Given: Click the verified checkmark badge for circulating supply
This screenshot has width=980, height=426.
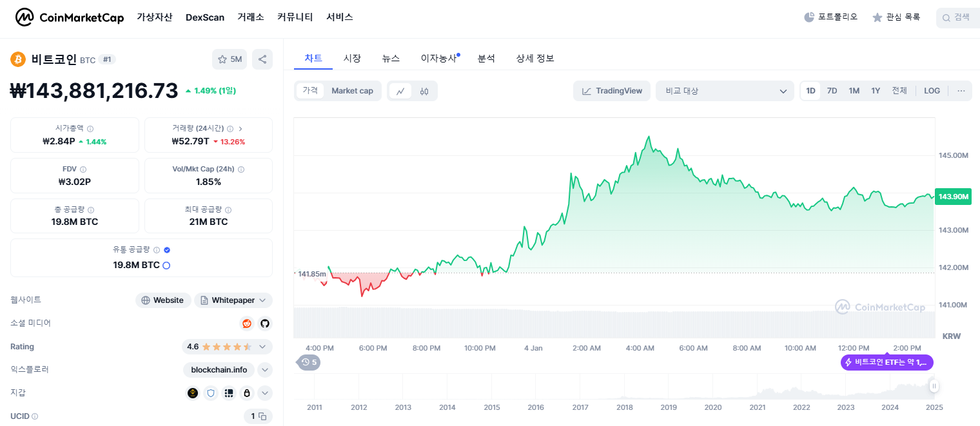Looking at the screenshot, I should (167, 250).
